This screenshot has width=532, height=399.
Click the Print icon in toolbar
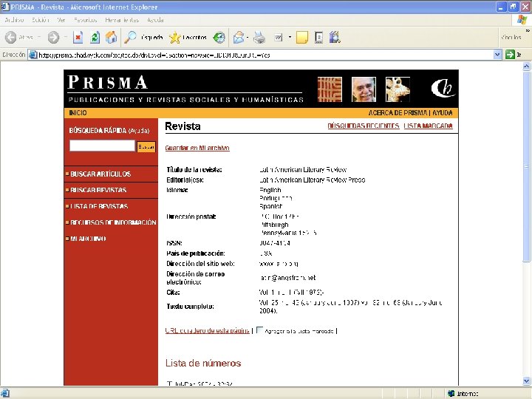pos(259,38)
